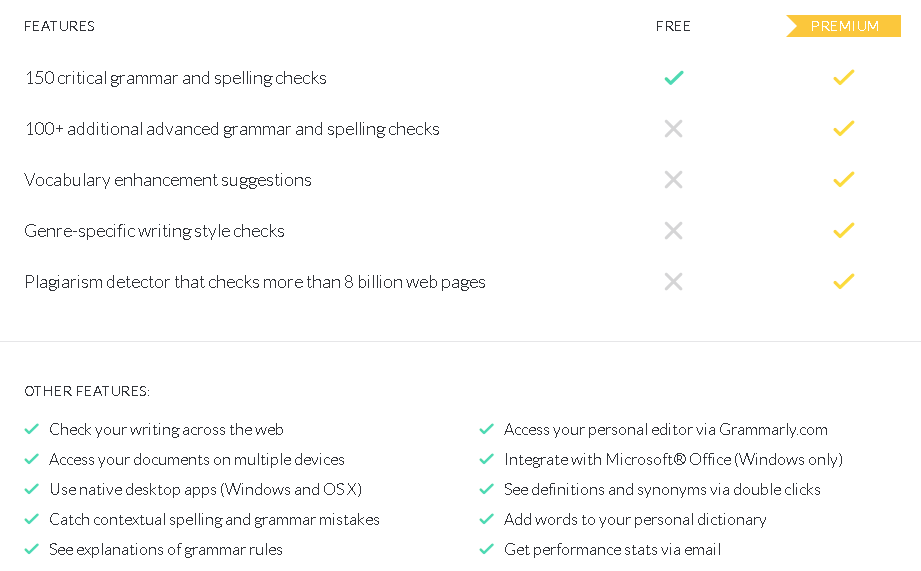The height and width of the screenshot is (571, 921).
Task: Click the Premium checkmark for advanced grammar checks
Action: tap(843, 128)
